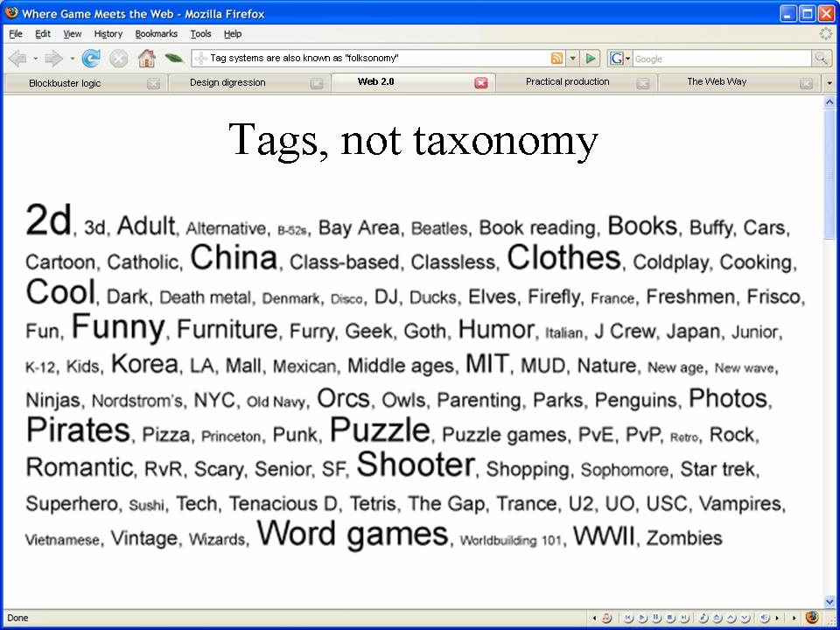Click the Back navigation arrow
This screenshot has width=840, height=630.
pyautogui.click(x=17, y=58)
